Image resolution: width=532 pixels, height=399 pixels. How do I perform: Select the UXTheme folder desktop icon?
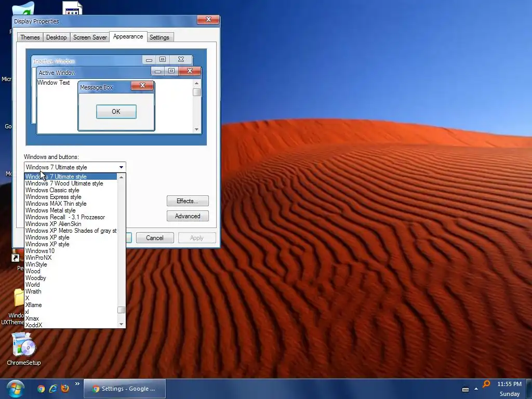[x=14, y=307]
